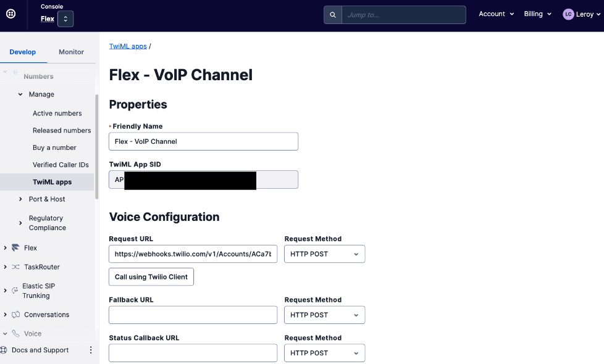
Task: Open Request URL method dropdown
Action: tap(325, 254)
